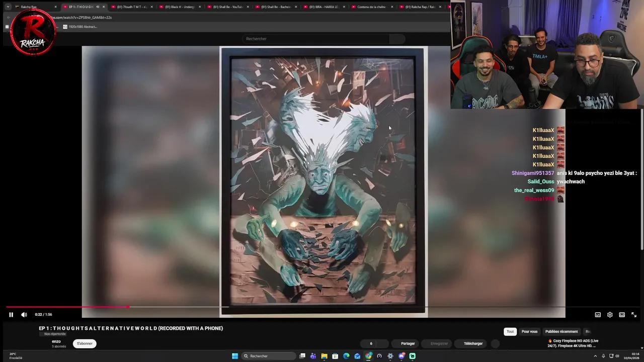Click chat user Saiid_Ouss
This screenshot has height=362, width=644.
[x=540, y=182]
